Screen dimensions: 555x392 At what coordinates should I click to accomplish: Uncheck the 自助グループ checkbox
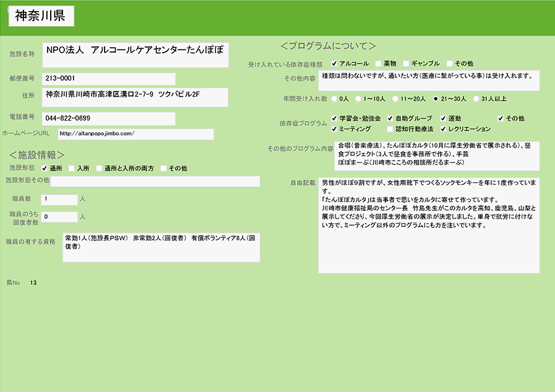coord(390,118)
